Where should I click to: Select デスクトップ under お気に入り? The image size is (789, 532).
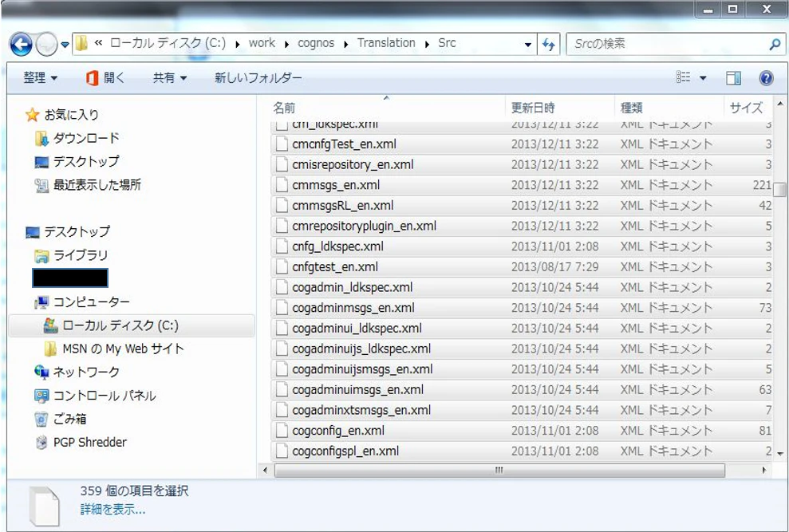coord(77,162)
